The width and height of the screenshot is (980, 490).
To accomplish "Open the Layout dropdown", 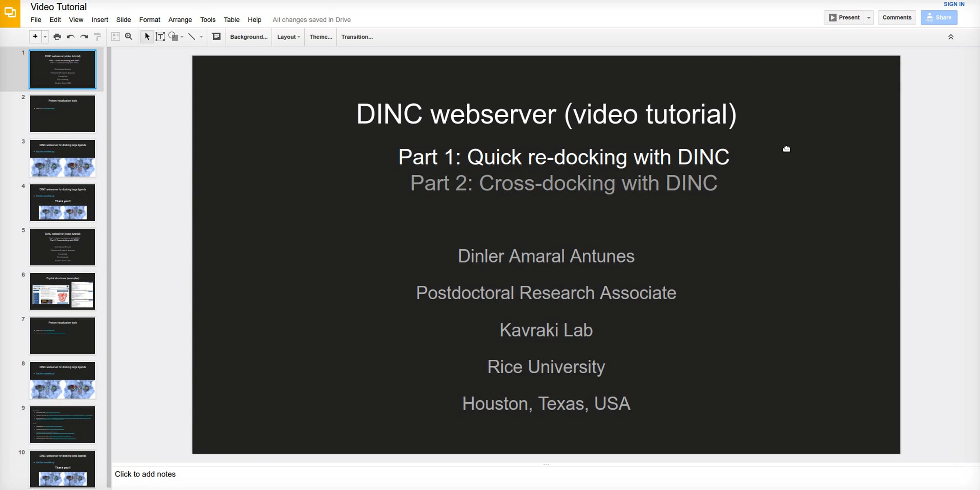I will pos(288,37).
